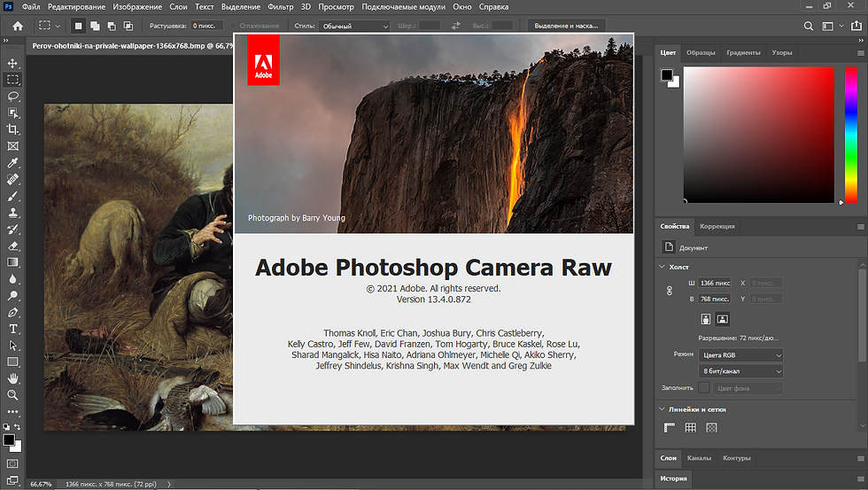Image resolution: width=868 pixels, height=490 pixels.
Task: Select the Pen tool
Action: (x=12, y=312)
